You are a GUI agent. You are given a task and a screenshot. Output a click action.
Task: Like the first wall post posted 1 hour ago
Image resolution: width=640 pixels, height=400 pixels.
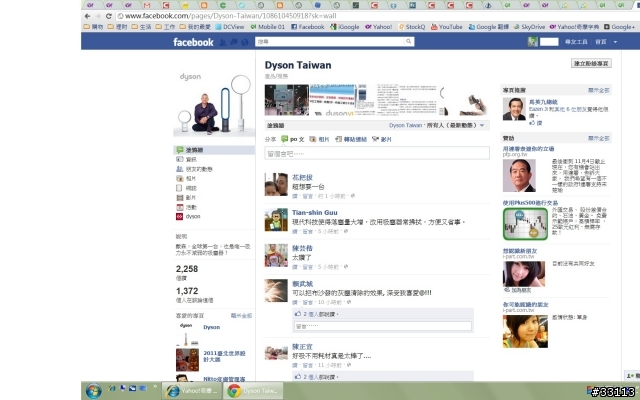tap(295, 196)
